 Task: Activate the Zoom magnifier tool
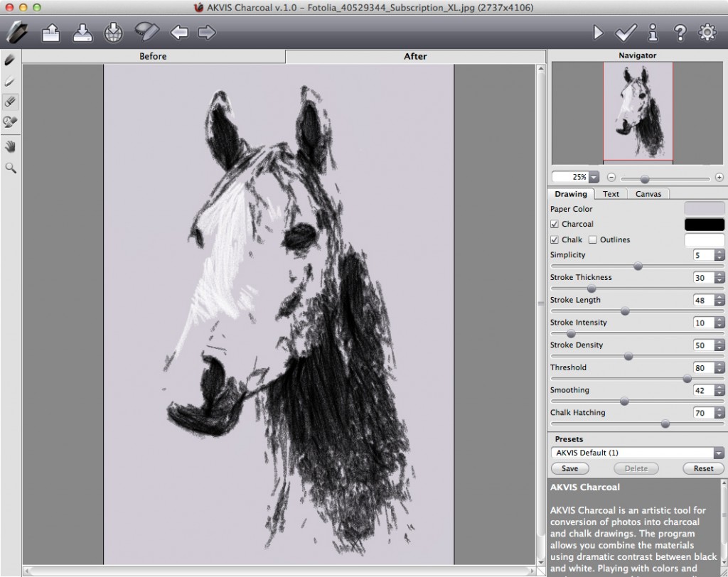tap(10, 168)
